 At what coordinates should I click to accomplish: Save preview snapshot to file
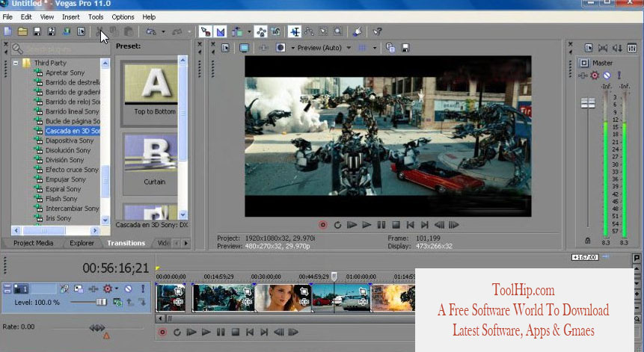click(x=405, y=48)
